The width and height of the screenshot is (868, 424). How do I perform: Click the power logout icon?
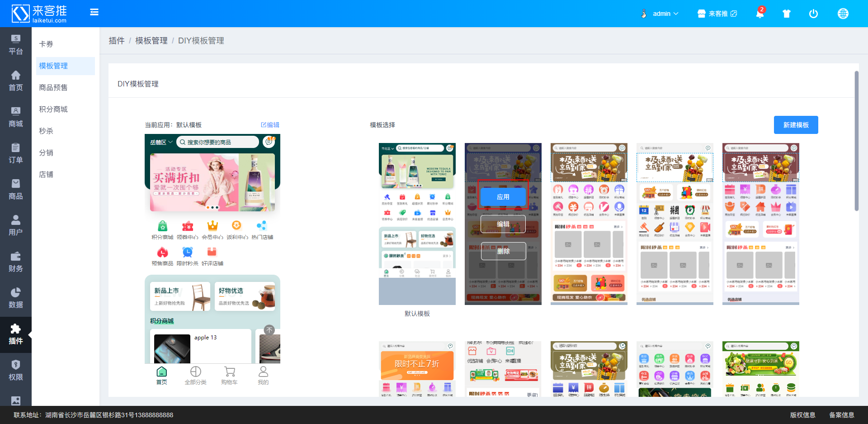click(813, 14)
